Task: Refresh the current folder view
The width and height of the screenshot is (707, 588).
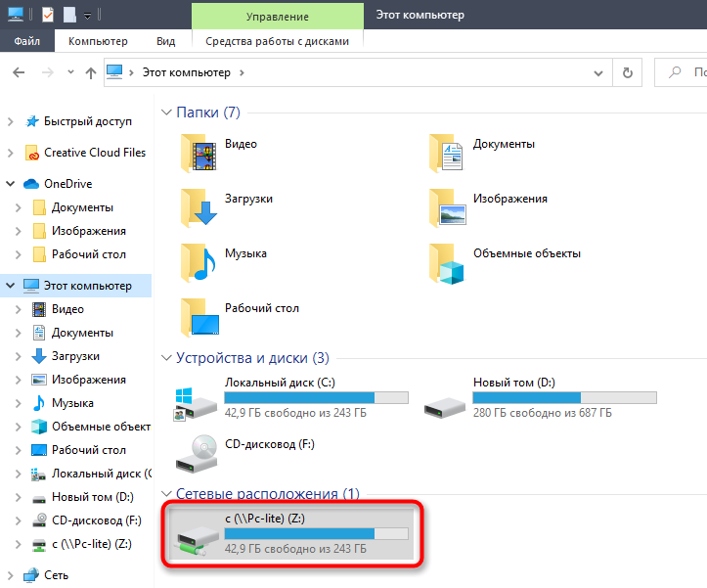Action: coord(628,72)
